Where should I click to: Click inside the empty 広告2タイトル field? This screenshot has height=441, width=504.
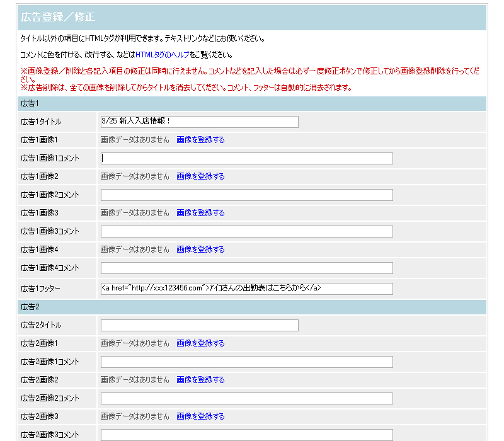click(198, 325)
